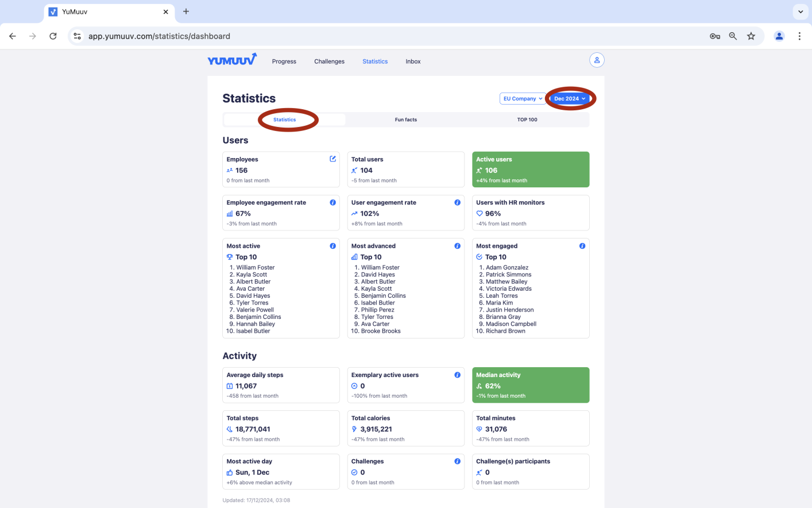
Task: Open info tooltip on Exemplary active users
Action: 457,375
